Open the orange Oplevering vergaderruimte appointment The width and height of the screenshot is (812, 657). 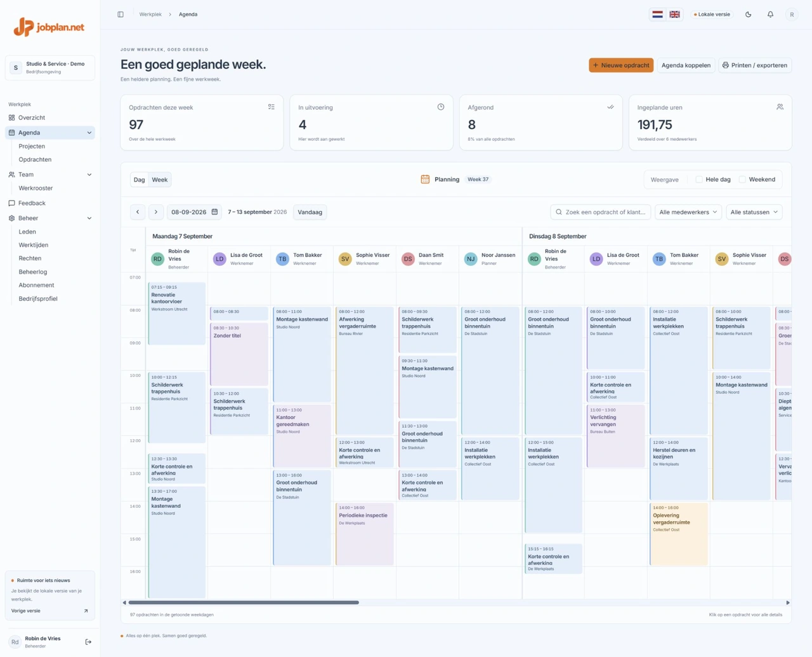(678, 534)
